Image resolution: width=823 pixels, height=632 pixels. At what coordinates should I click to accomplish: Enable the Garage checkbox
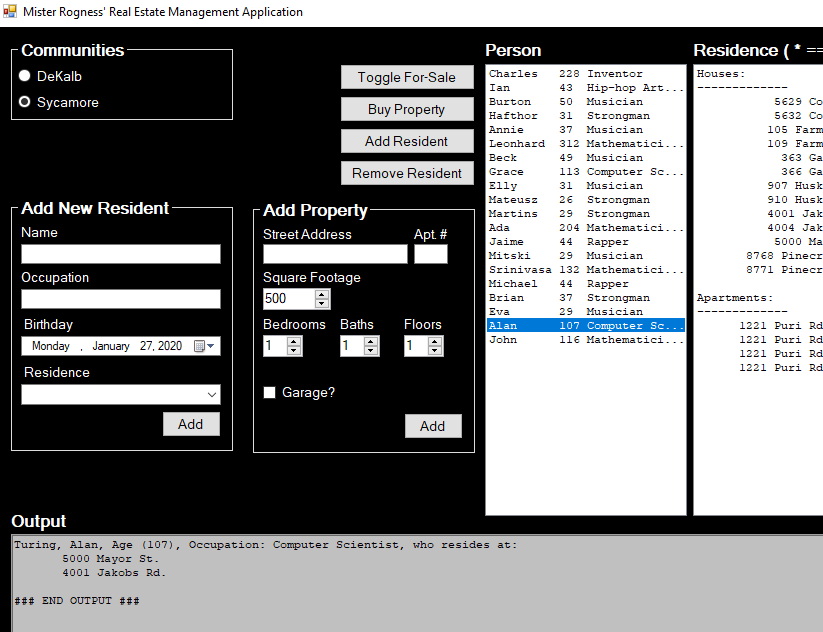point(269,393)
